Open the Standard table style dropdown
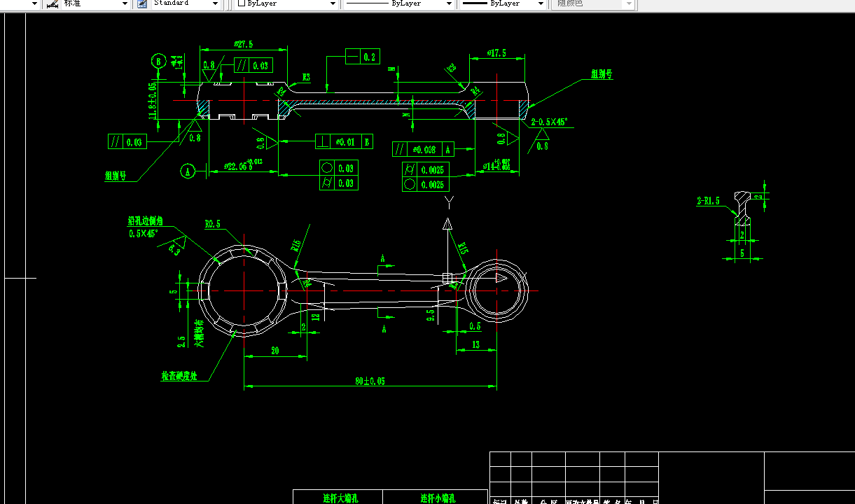The width and height of the screenshot is (855, 504). point(215,3)
